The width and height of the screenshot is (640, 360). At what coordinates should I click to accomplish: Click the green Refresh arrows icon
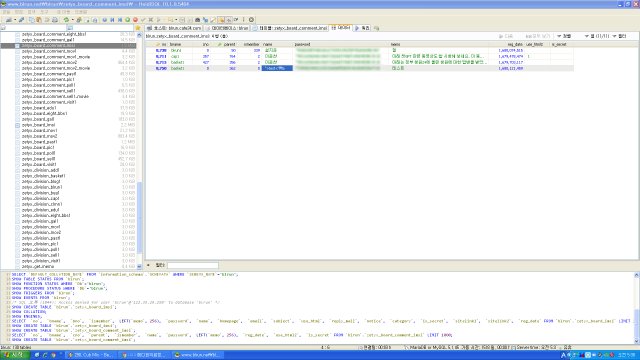(66, 20)
